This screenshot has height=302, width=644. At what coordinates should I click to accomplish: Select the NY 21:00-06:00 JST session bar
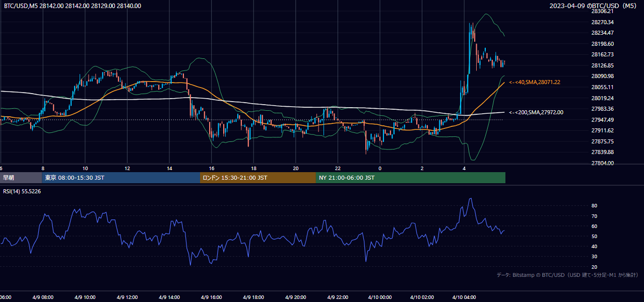pos(411,178)
